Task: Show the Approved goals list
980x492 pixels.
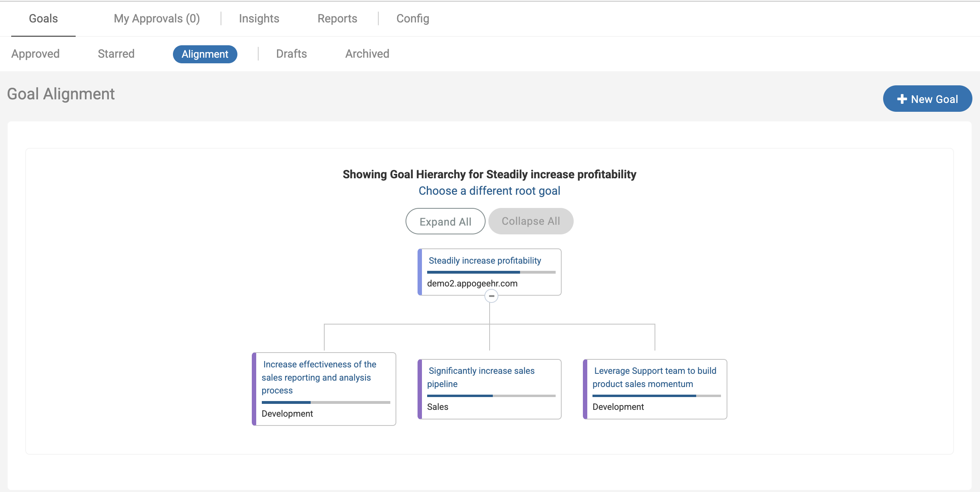Action: tap(35, 54)
